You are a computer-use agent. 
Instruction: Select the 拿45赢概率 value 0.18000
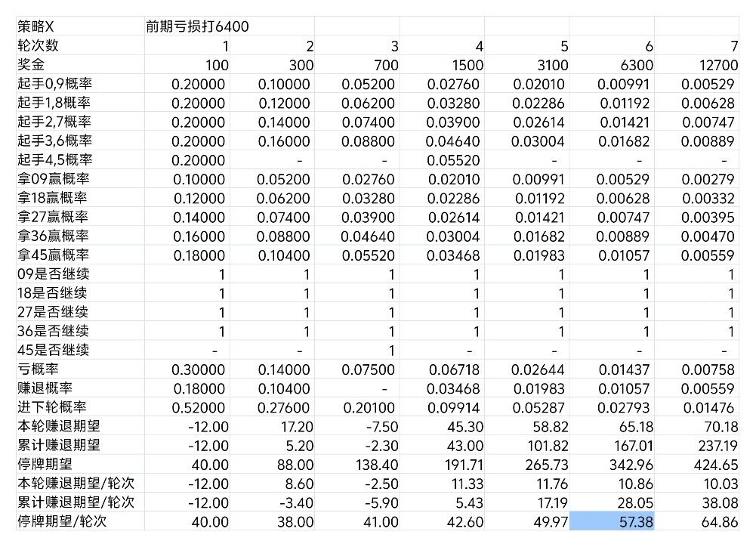[x=199, y=255]
